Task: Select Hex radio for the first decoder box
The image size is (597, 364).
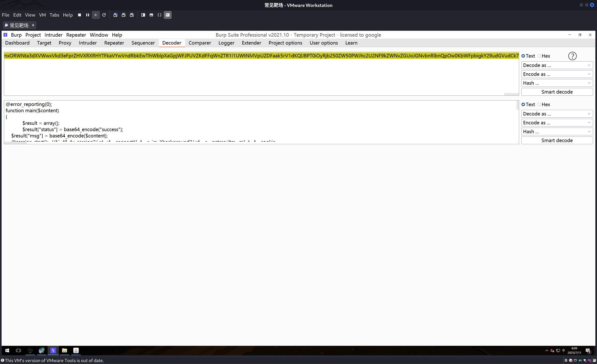Action: 539,56
